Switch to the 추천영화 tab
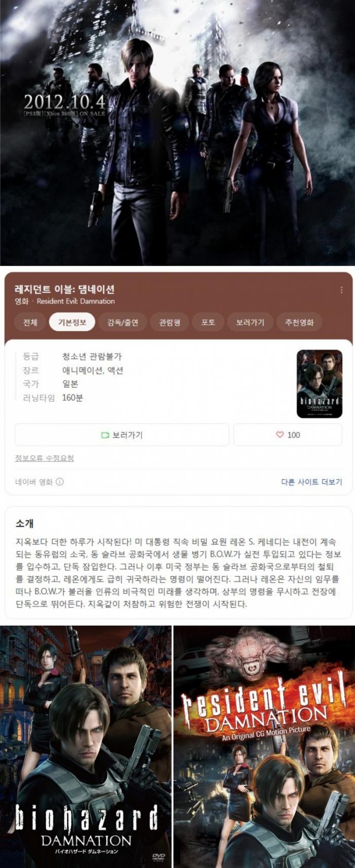 click(x=299, y=322)
